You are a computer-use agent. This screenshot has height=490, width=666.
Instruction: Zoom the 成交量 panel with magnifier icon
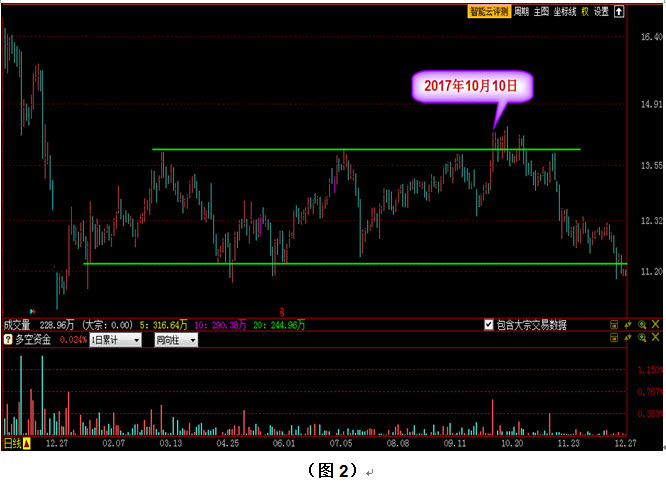click(x=642, y=325)
